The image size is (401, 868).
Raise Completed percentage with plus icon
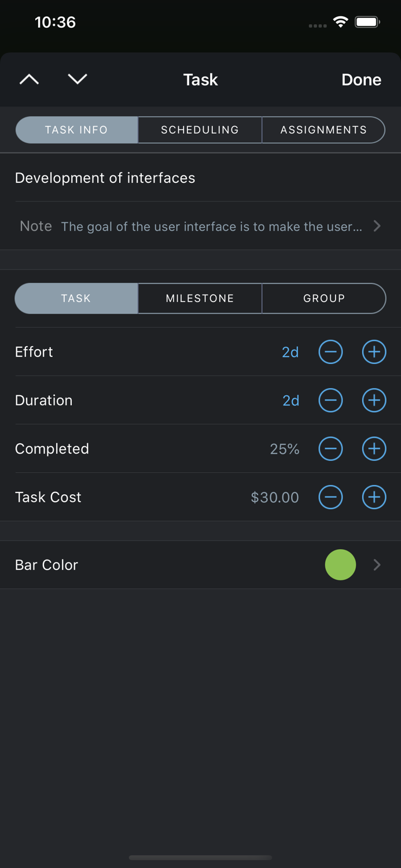point(374,448)
